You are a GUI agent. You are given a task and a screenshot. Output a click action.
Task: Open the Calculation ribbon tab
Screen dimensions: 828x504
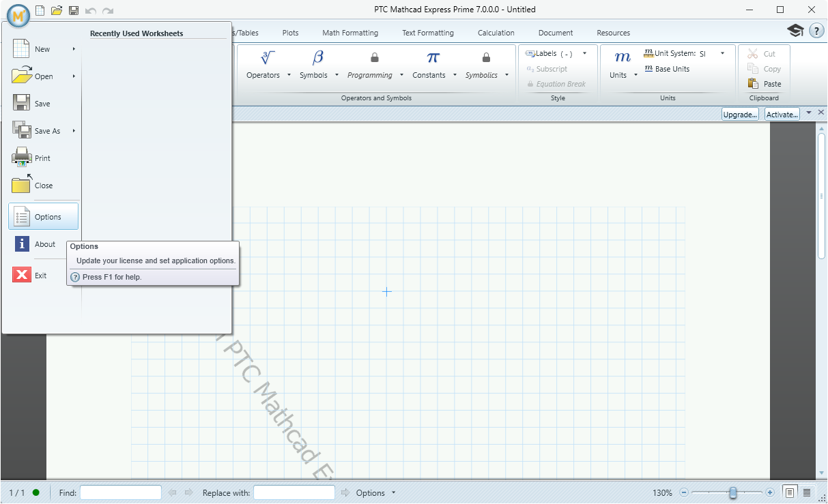point(496,33)
